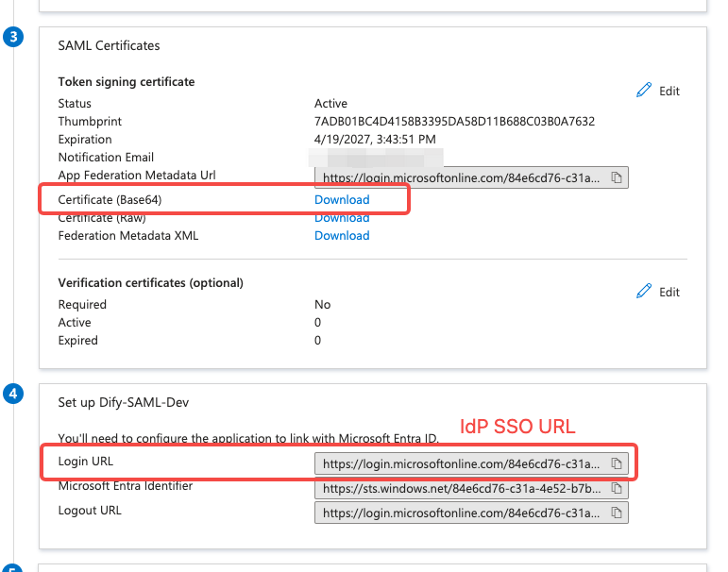The height and width of the screenshot is (572, 728).
Task: Click the Status value Active
Action: click(330, 103)
